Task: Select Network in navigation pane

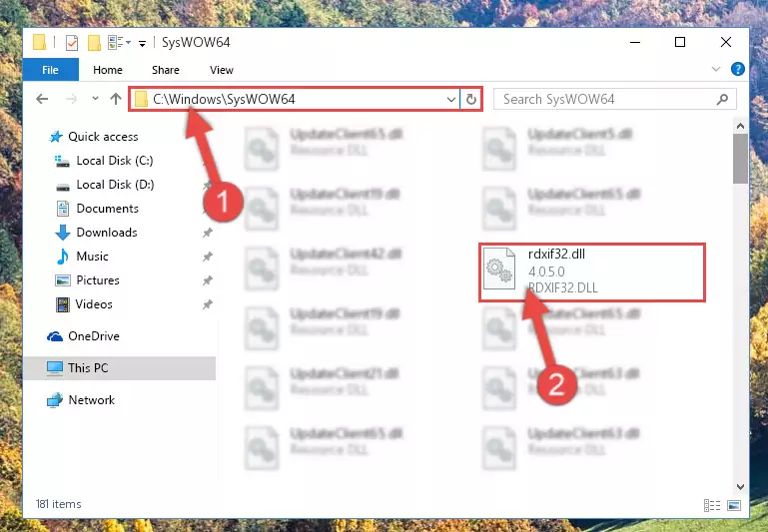Action: [x=91, y=400]
